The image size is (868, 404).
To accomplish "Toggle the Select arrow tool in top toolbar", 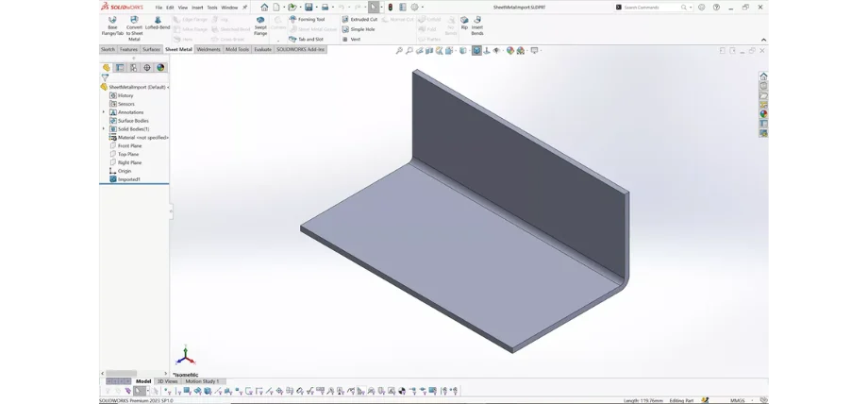I will (x=374, y=8).
